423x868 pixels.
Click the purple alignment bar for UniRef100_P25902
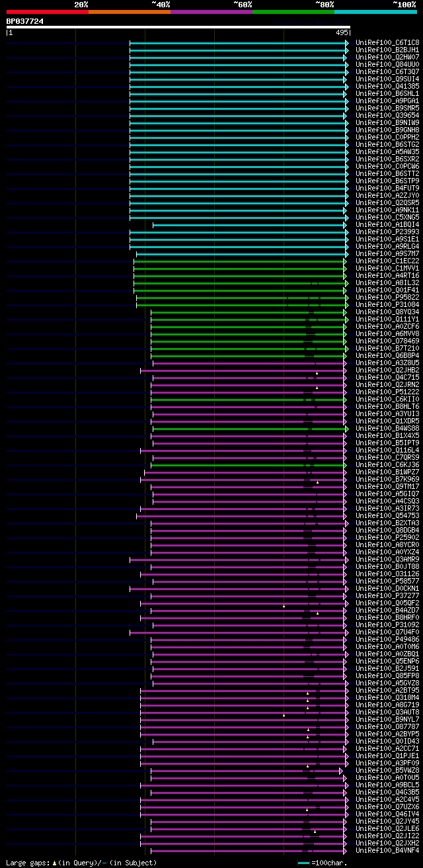[x=248, y=538]
